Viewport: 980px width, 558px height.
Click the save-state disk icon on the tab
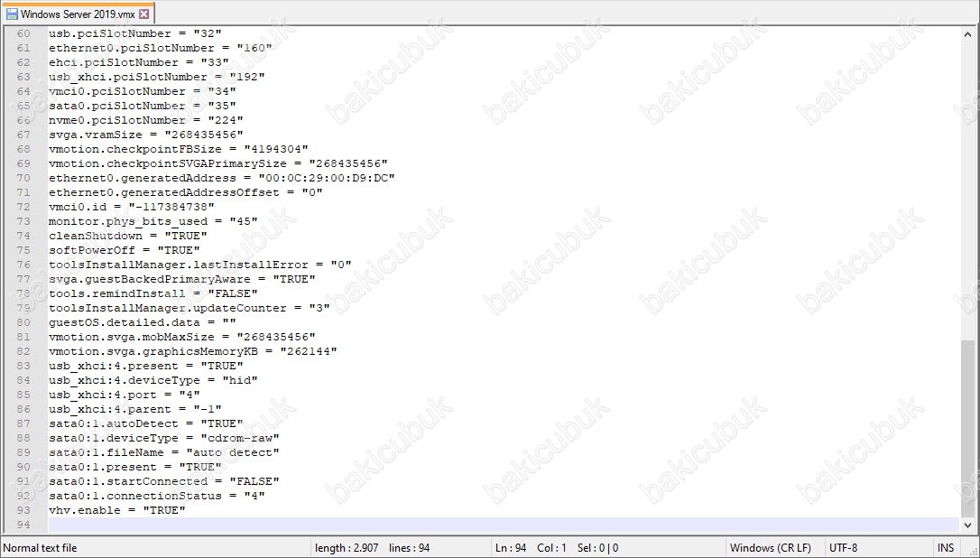pyautogui.click(x=11, y=14)
